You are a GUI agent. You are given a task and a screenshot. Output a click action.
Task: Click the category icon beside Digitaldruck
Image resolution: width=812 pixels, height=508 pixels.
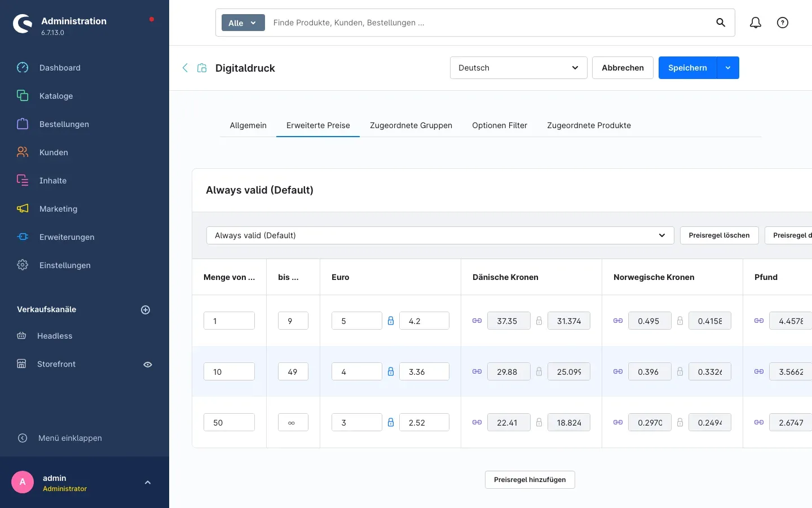click(x=202, y=68)
